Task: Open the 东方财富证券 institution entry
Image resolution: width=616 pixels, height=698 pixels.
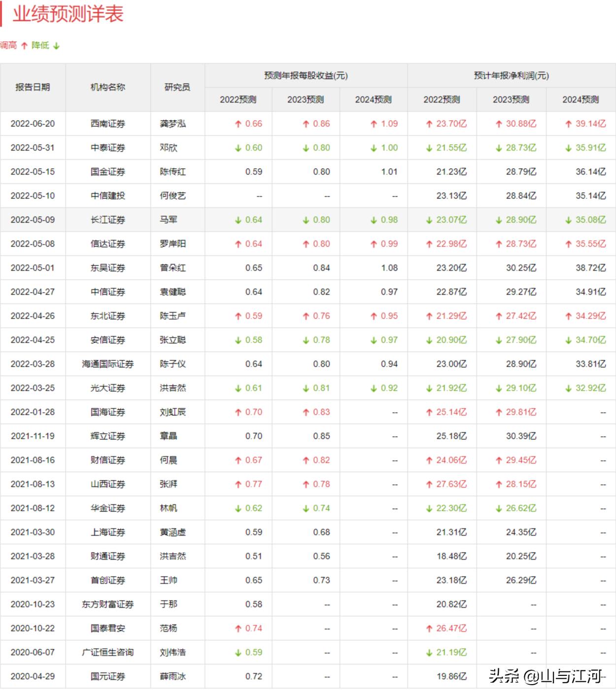Action: click(108, 604)
